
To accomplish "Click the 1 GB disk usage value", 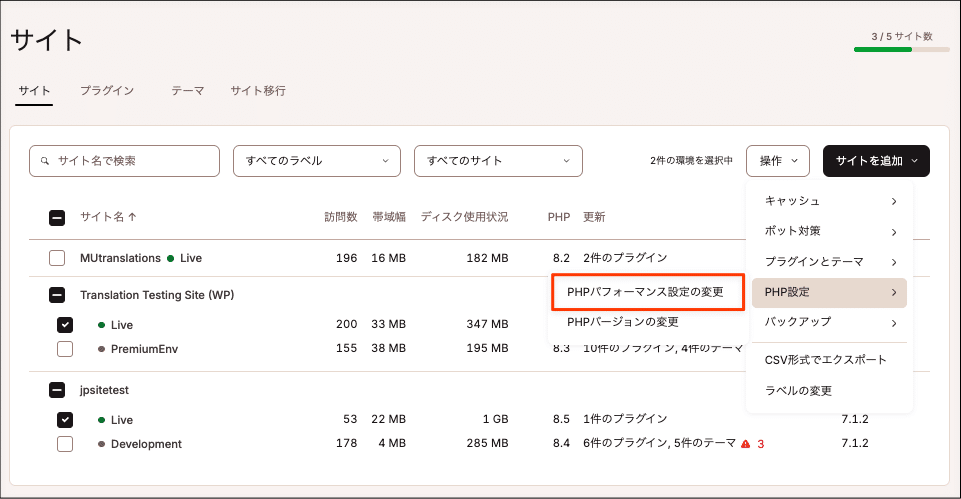I will 495,419.
